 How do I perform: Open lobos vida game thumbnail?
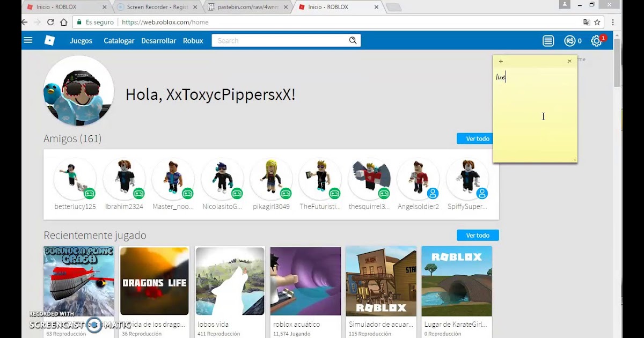click(x=230, y=281)
